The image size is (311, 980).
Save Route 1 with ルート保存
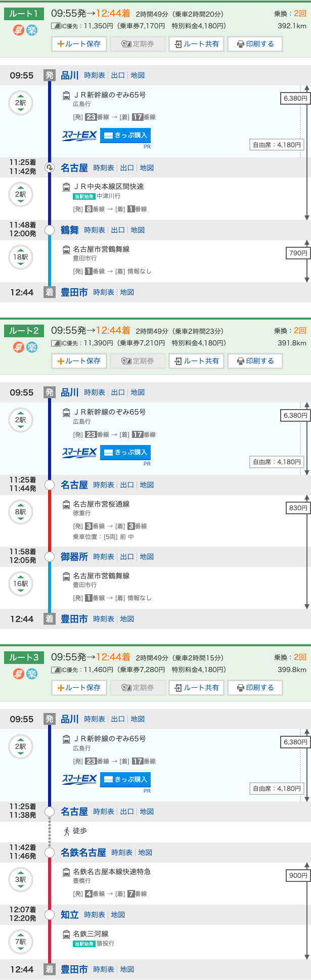(x=79, y=44)
